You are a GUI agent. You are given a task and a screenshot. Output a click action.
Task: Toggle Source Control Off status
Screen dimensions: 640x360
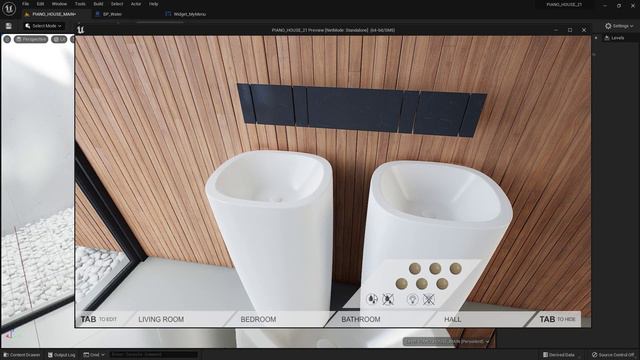tap(613, 355)
